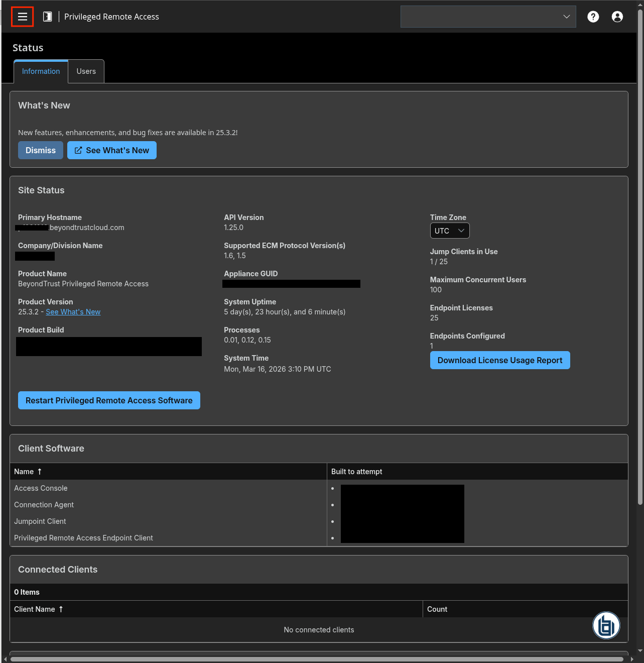Sort Connected Clients by Client Name arrow

[x=61, y=609]
